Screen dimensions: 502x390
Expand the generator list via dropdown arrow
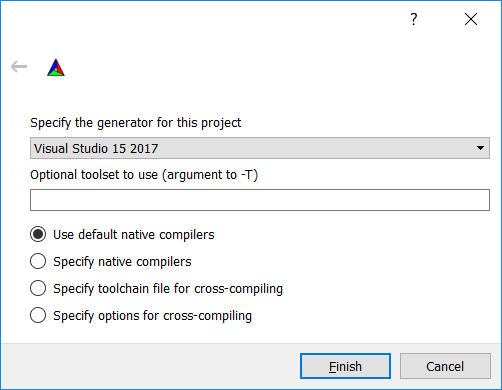pyautogui.click(x=480, y=148)
